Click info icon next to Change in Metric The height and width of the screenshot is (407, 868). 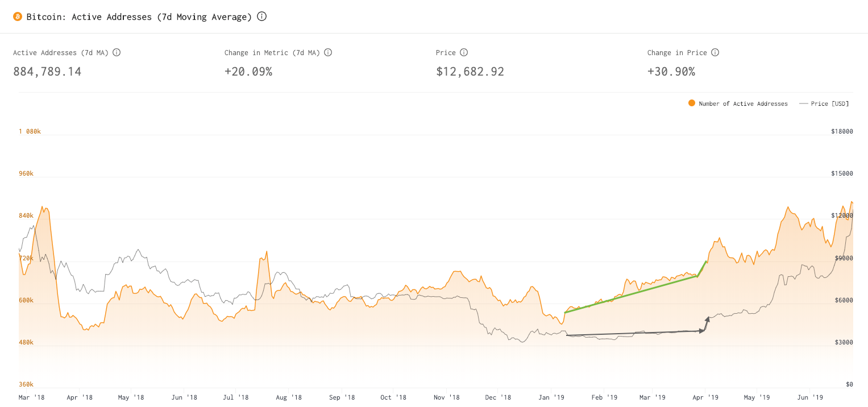328,52
